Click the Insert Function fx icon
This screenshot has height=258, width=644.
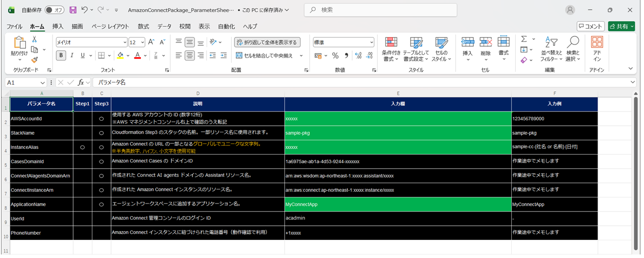click(81, 82)
